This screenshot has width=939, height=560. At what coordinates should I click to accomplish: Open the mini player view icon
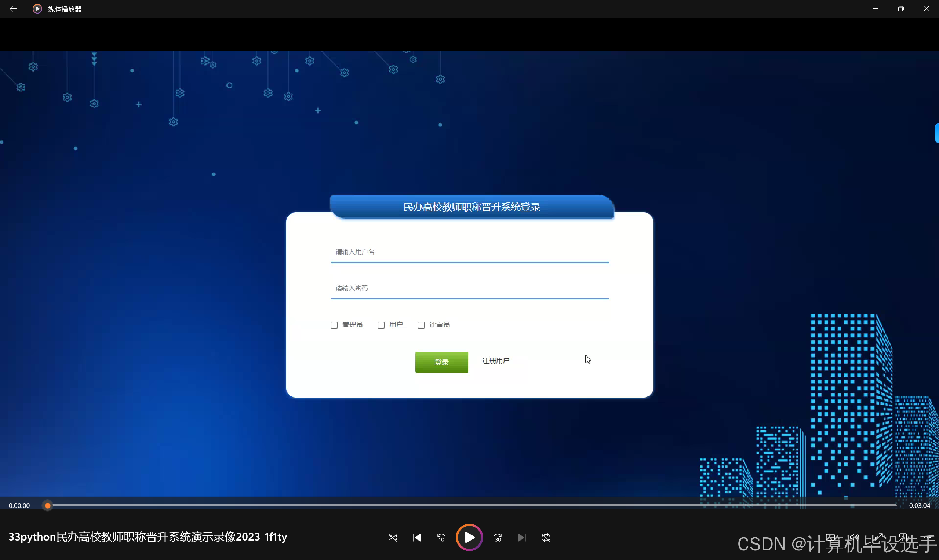pyautogui.click(x=903, y=537)
